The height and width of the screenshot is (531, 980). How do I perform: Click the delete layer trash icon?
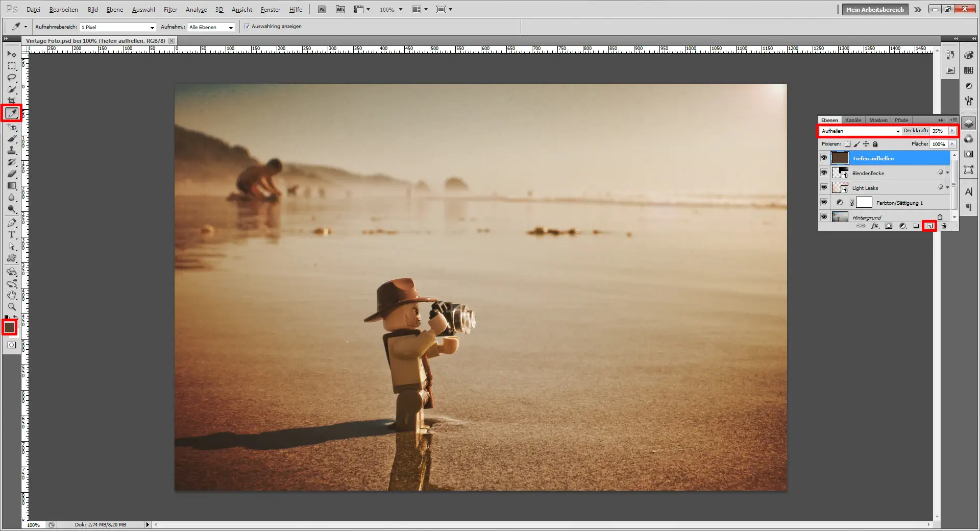tap(944, 226)
